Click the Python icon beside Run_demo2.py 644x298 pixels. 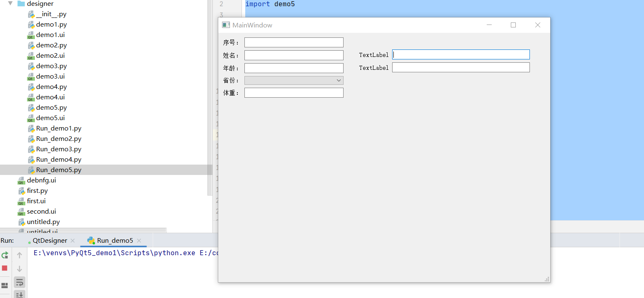pyautogui.click(x=31, y=139)
